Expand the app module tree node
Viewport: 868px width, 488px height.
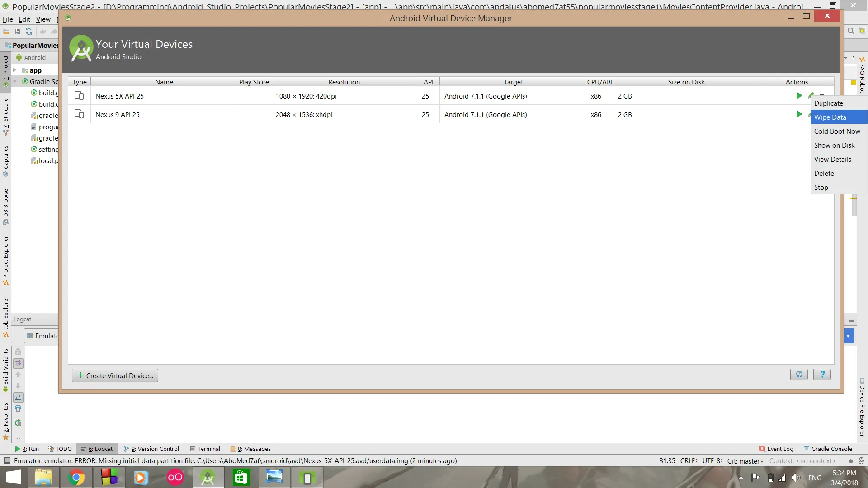pos(15,70)
